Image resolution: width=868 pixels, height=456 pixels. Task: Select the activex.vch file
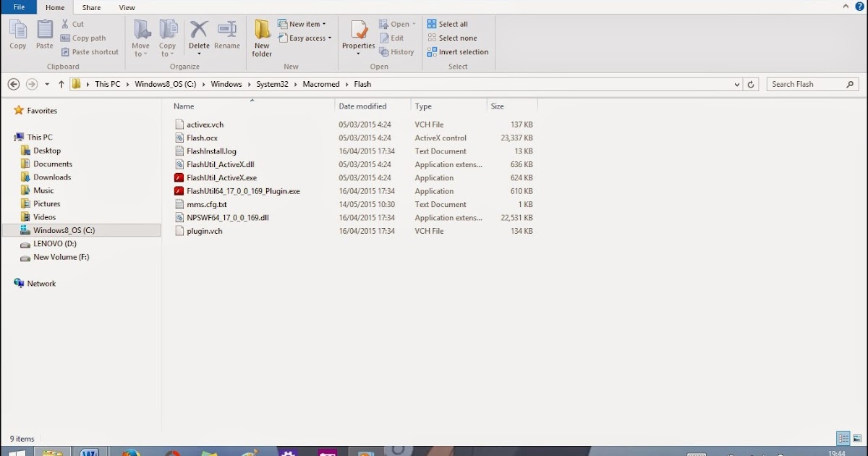point(205,124)
